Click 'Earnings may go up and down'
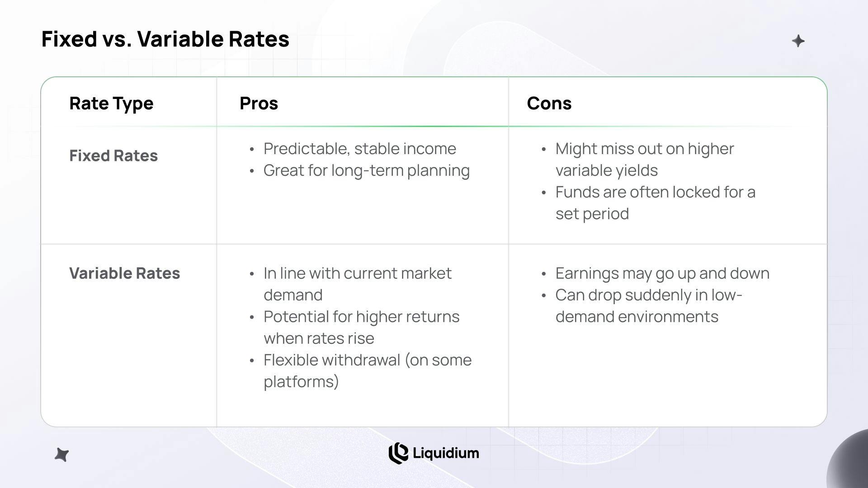The image size is (868, 488). click(x=662, y=273)
